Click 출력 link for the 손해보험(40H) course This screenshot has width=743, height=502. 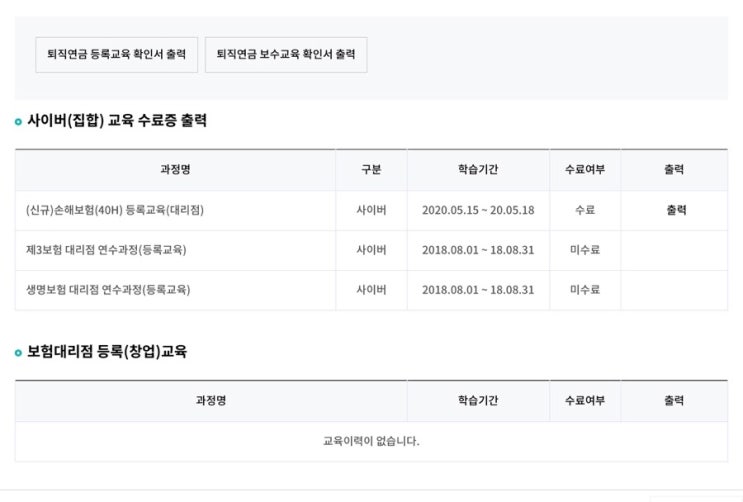pos(676,210)
